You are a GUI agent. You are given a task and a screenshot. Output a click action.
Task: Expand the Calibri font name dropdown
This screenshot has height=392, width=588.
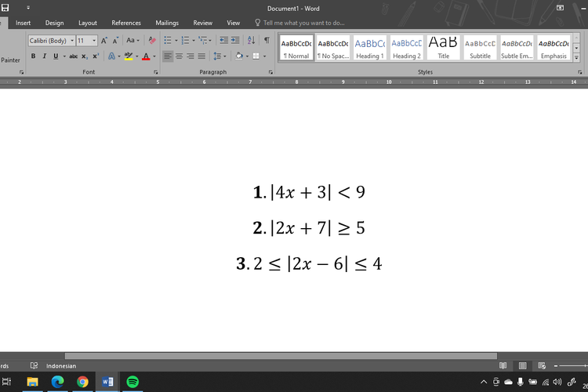[x=72, y=40]
